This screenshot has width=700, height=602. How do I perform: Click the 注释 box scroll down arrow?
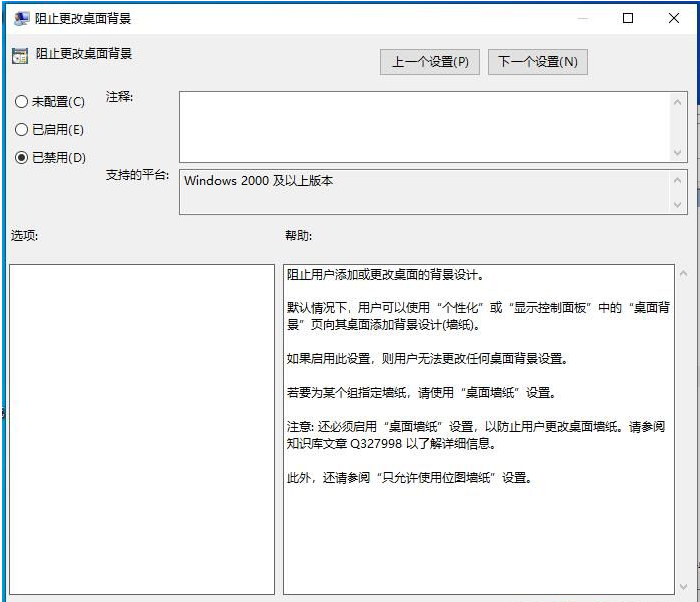tap(679, 153)
